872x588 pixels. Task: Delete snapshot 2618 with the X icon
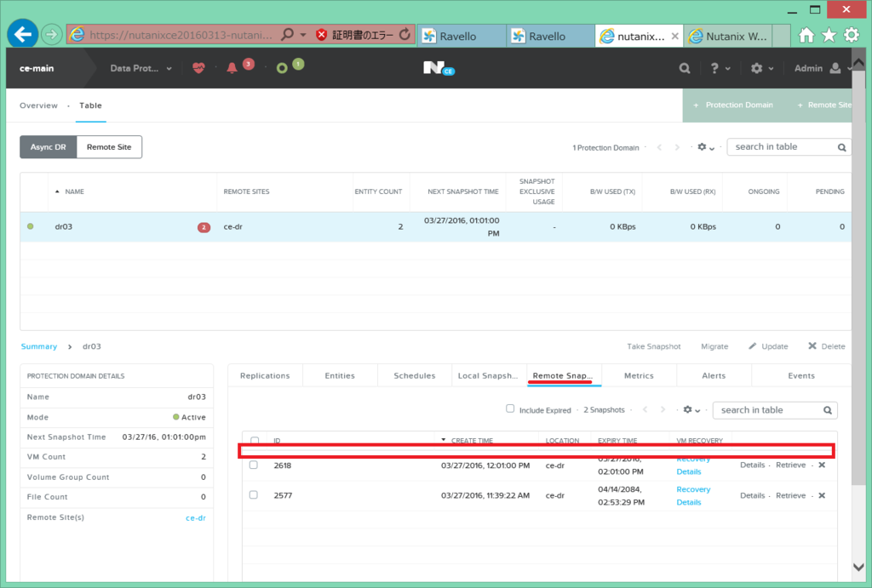click(822, 465)
